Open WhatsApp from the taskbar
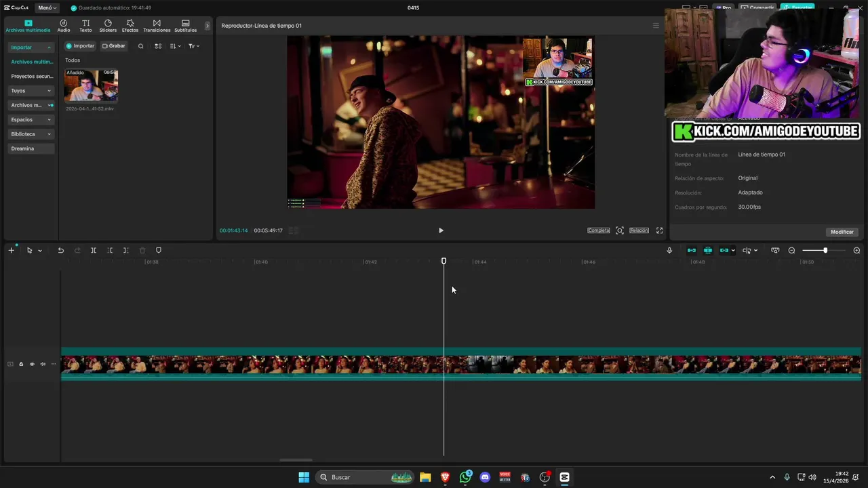The width and height of the screenshot is (868, 488). click(x=465, y=477)
